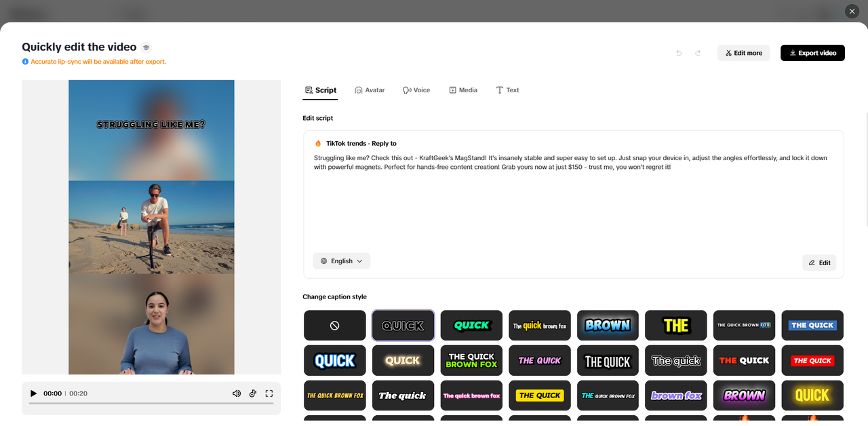Click the Media panel icon

(x=452, y=90)
